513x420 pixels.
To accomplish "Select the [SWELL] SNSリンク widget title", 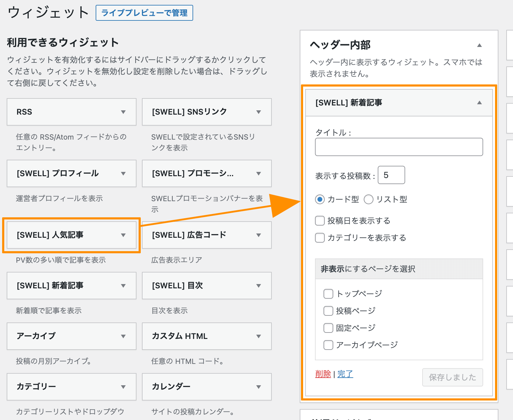I will coord(189,112).
